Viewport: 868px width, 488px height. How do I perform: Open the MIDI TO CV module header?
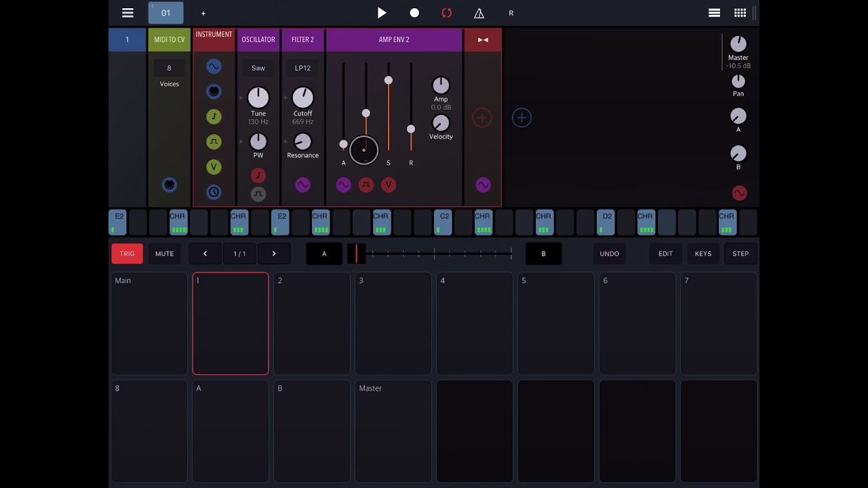[x=170, y=39]
